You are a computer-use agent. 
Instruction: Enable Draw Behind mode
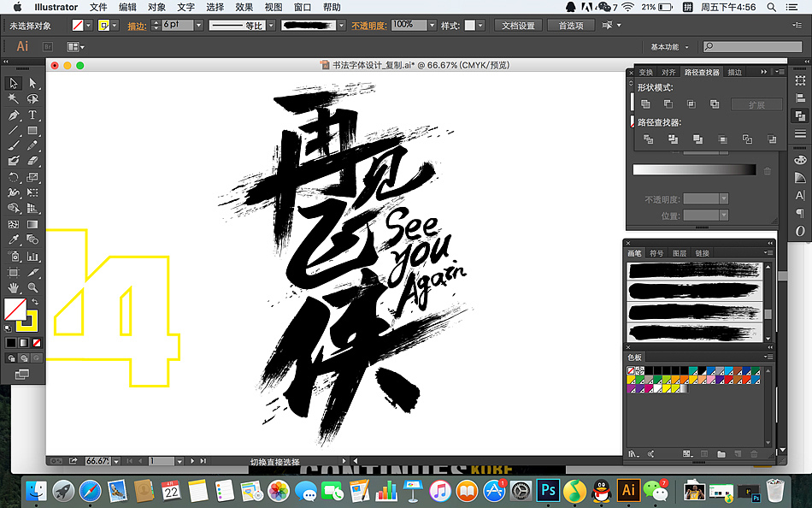pos(24,358)
